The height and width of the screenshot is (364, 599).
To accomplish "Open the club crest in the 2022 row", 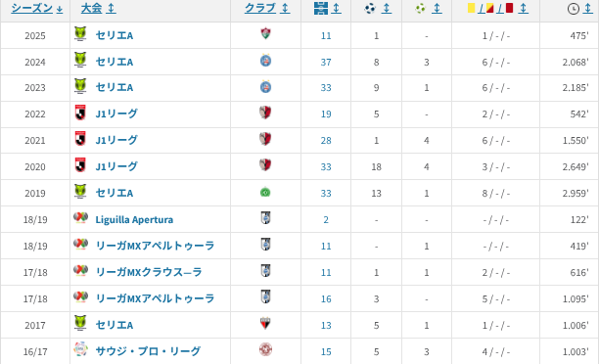I will point(265,113).
